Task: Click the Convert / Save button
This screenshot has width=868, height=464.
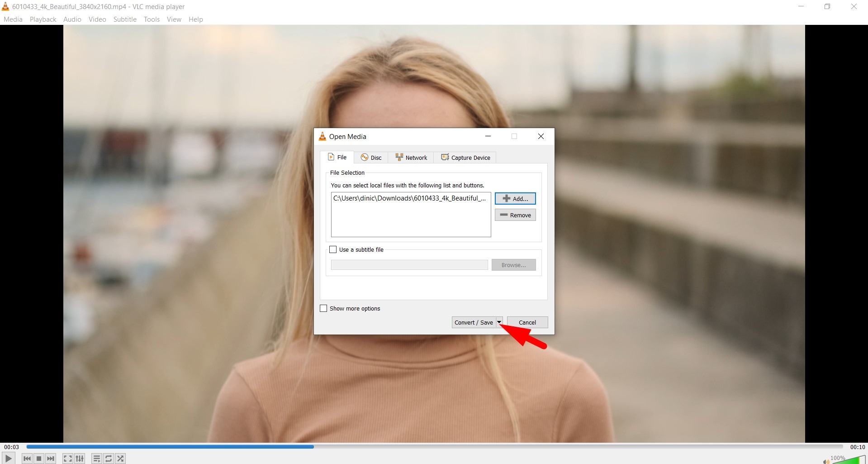Action: click(x=474, y=322)
